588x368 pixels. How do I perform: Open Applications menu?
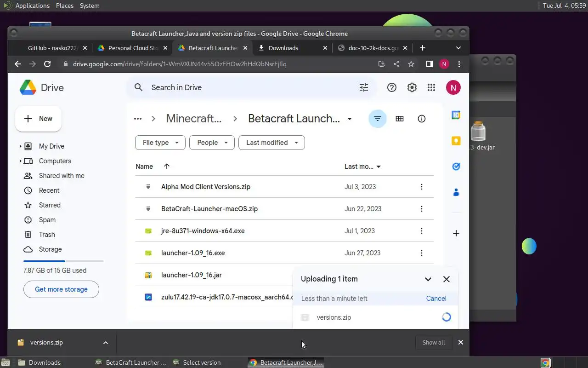click(x=32, y=6)
